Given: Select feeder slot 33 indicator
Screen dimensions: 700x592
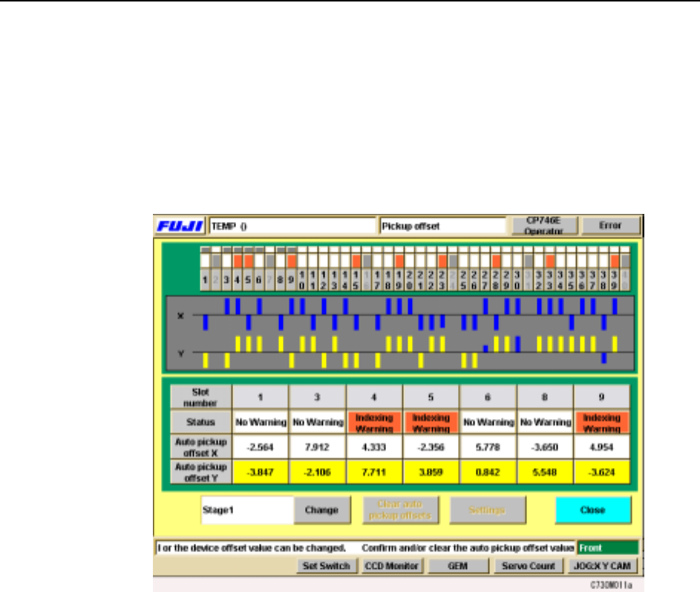Looking at the screenshot, I should tap(550, 261).
